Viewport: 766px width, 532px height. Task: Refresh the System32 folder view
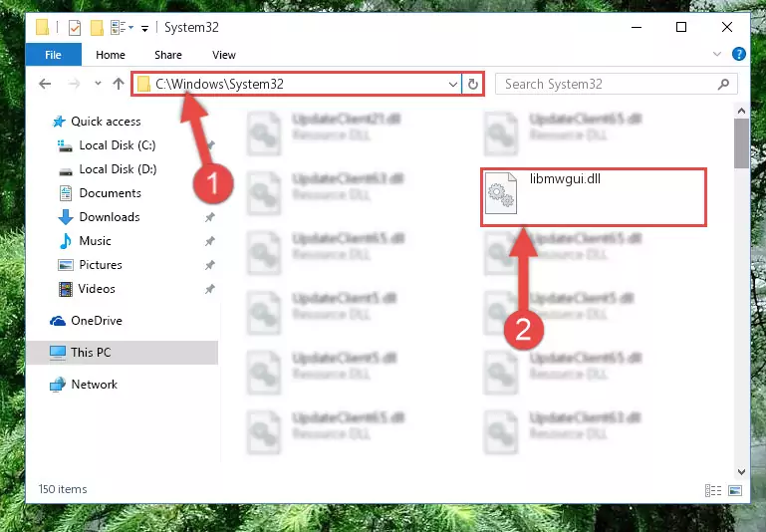(x=472, y=85)
